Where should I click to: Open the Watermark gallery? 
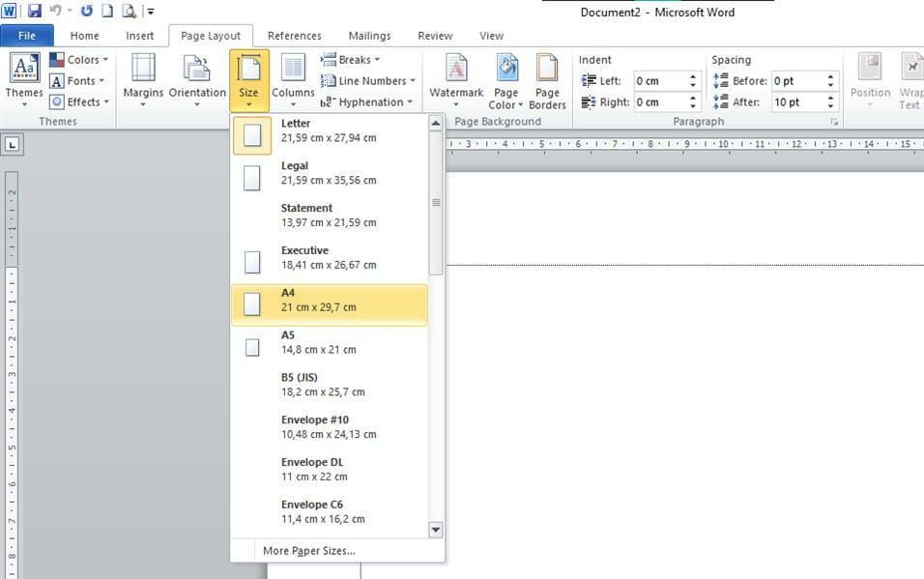pyautogui.click(x=456, y=79)
